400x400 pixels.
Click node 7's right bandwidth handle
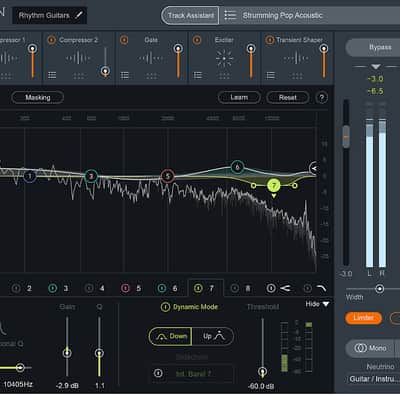(295, 185)
